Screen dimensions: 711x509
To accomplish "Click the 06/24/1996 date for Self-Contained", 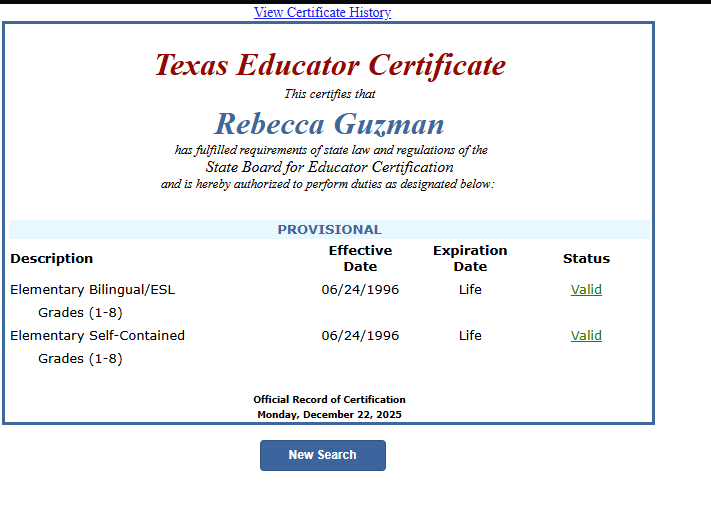I will pos(360,335).
